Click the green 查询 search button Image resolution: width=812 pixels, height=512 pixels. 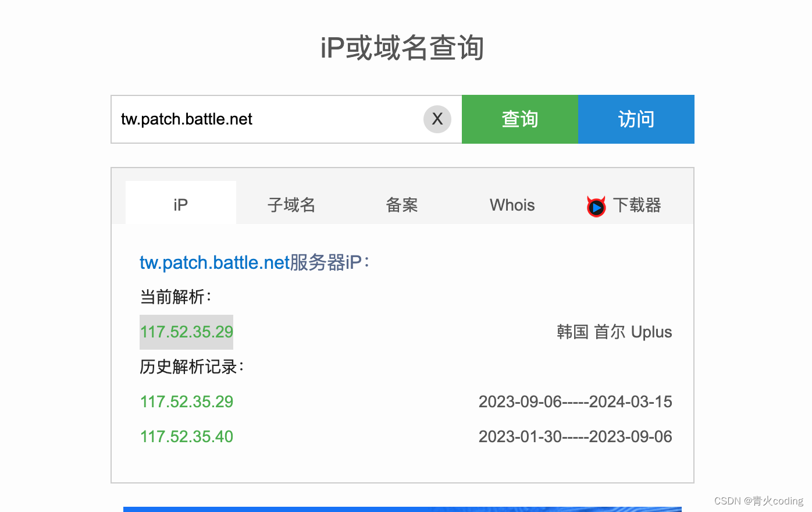[x=520, y=119]
